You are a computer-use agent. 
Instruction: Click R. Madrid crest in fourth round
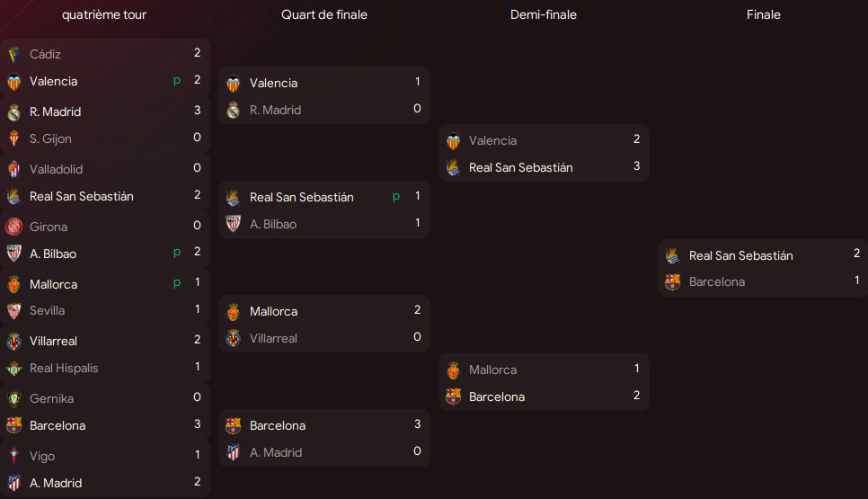[x=13, y=112]
